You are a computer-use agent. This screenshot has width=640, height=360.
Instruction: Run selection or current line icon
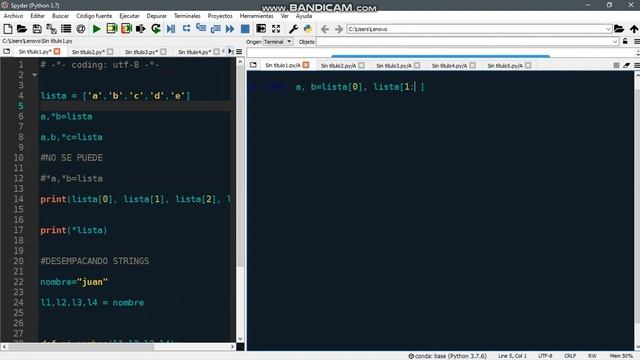(x=141, y=29)
